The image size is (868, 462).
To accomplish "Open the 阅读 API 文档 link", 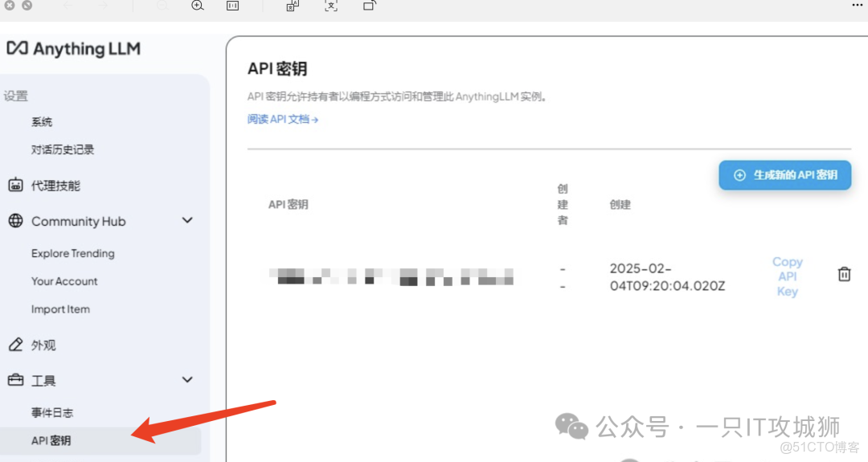I will (283, 119).
